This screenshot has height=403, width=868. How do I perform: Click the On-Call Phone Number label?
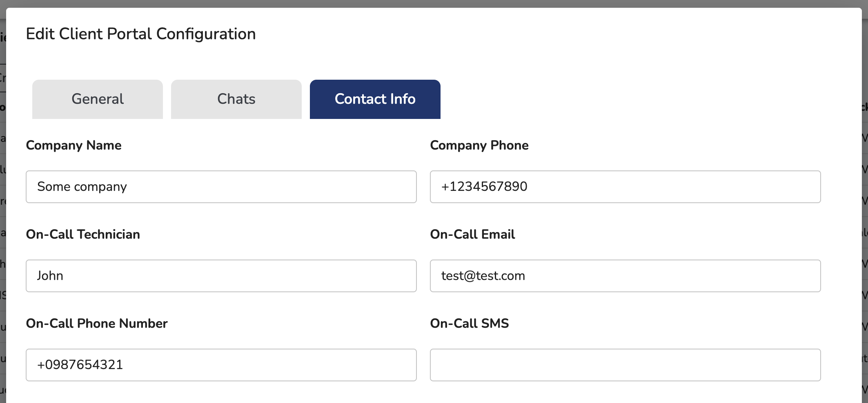97,324
